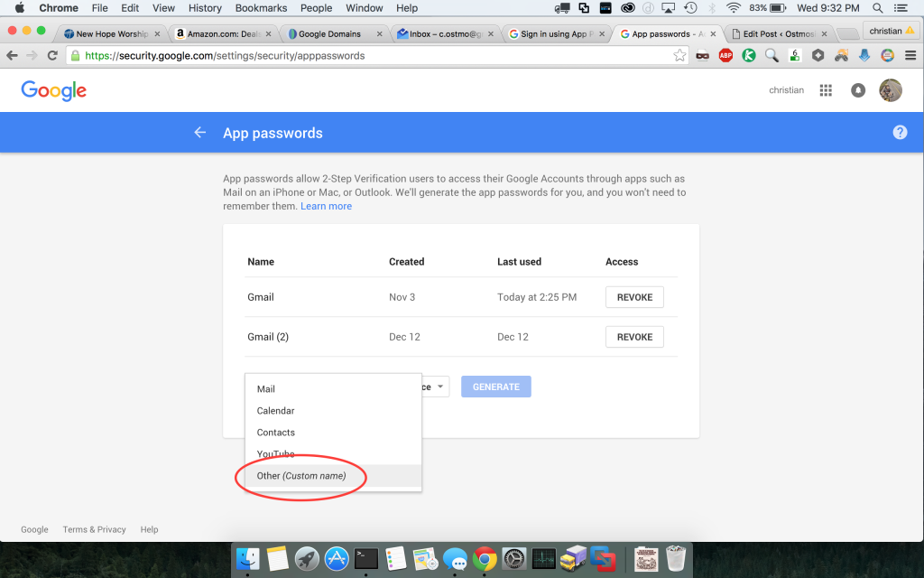924x578 pixels.
Task: Click the 'Today at 2:25 PM' cell
Action: (x=537, y=297)
